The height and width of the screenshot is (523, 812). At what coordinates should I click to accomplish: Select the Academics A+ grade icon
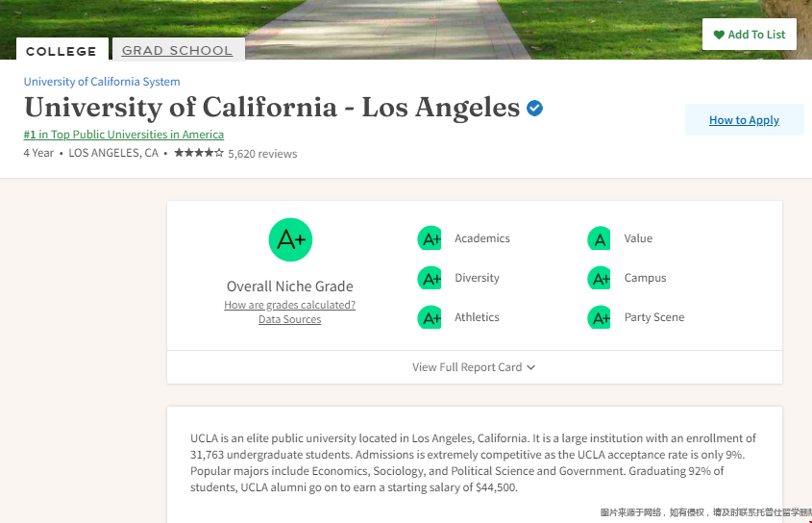click(x=430, y=238)
